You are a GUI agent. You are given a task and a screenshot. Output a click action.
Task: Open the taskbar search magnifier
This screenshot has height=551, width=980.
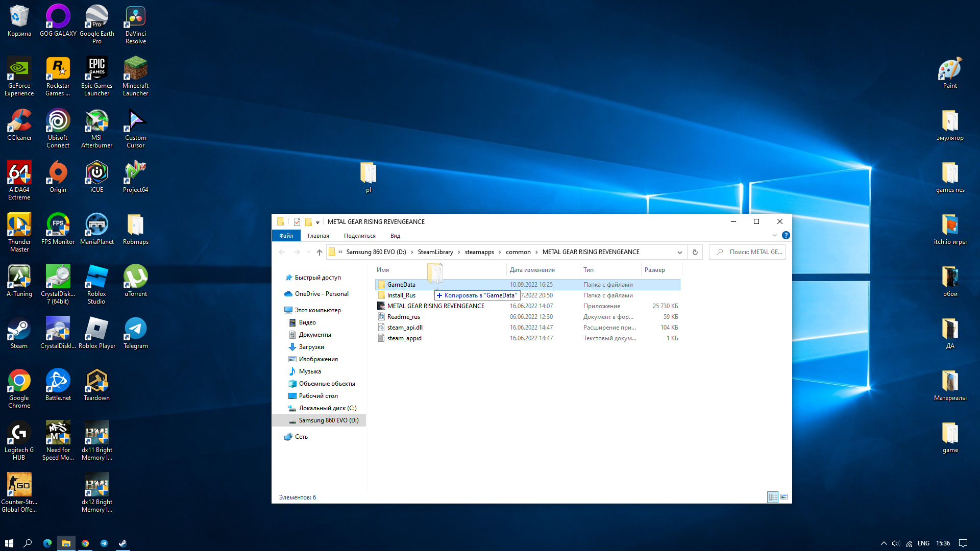click(28, 543)
